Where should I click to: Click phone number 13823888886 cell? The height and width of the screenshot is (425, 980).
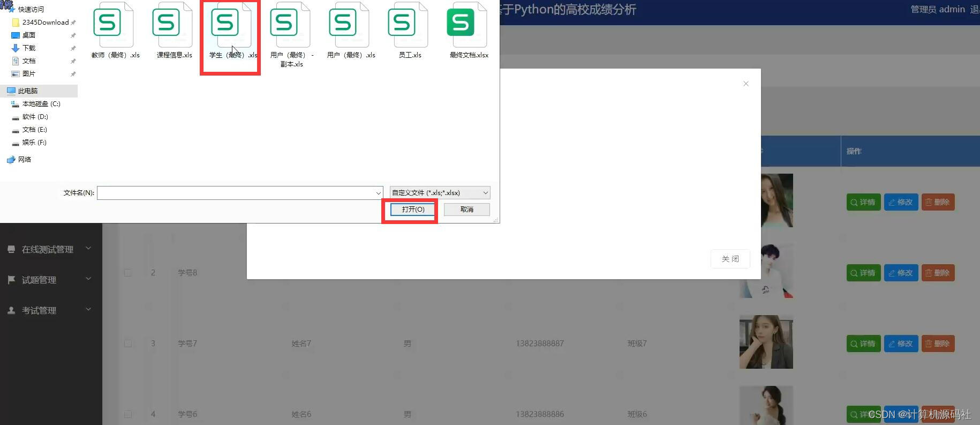(540, 414)
